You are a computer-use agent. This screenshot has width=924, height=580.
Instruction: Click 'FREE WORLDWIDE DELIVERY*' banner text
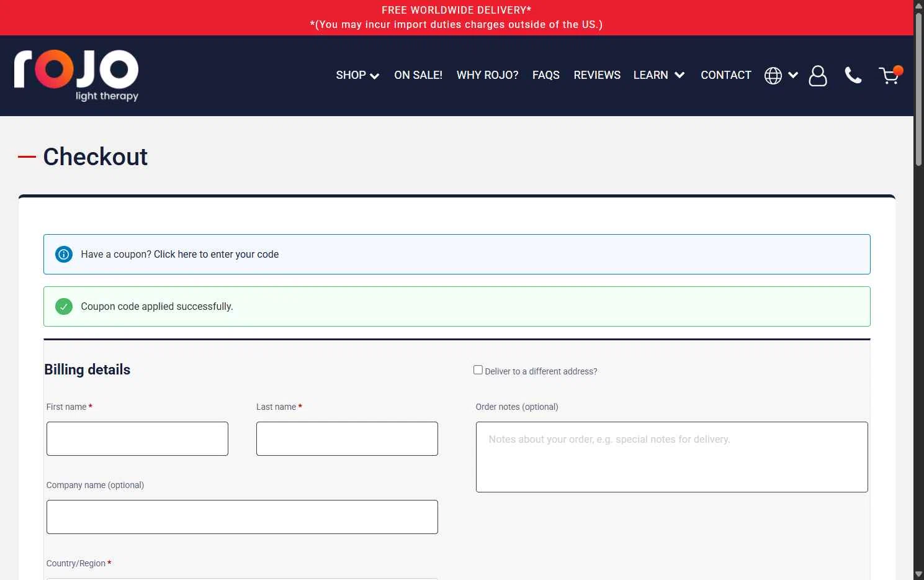[x=456, y=10]
